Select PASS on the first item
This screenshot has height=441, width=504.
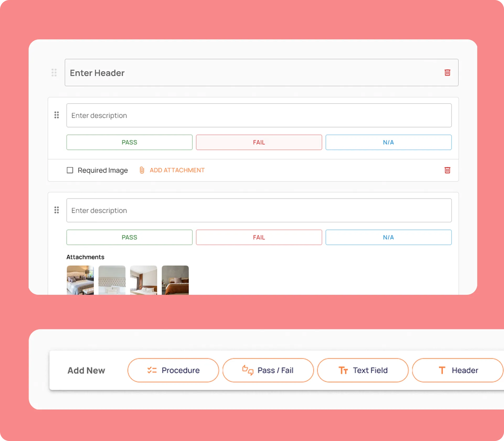pyautogui.click(x=129, y=142)
